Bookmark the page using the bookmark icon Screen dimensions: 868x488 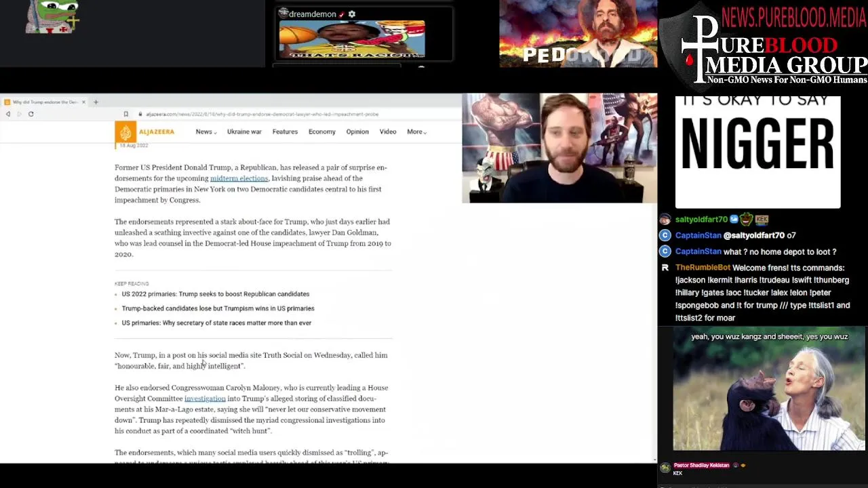tap(125, 114)
